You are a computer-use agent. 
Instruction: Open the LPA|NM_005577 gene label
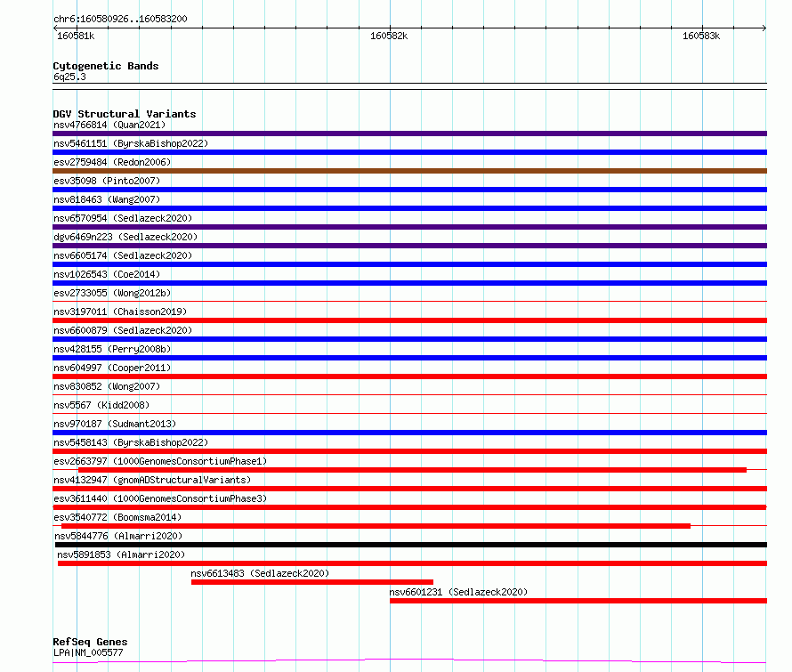pyautogui.click(x=88, y=652)
